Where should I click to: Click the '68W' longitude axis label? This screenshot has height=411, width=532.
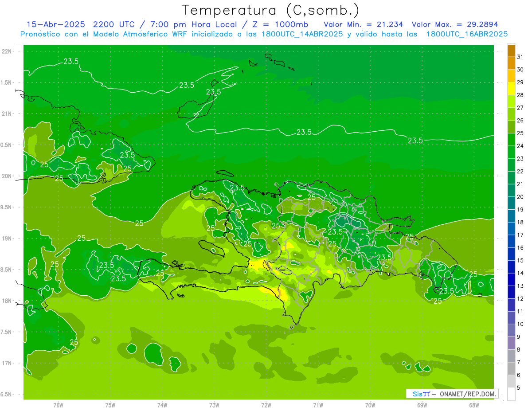click(x=474, y=405)
